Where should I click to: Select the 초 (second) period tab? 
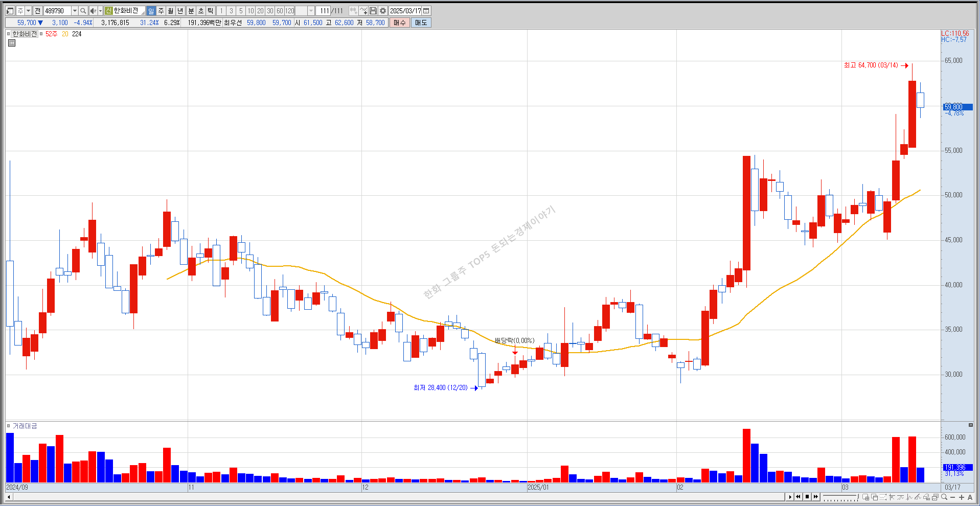click(201, 11)
